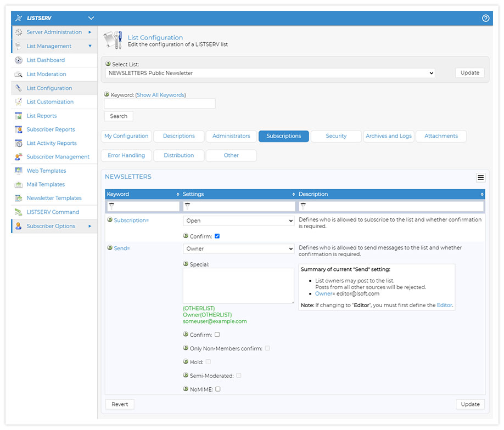Screen dimensions: 504x430
Task: Click the Revert button
Action: click(x=120, y=404)
